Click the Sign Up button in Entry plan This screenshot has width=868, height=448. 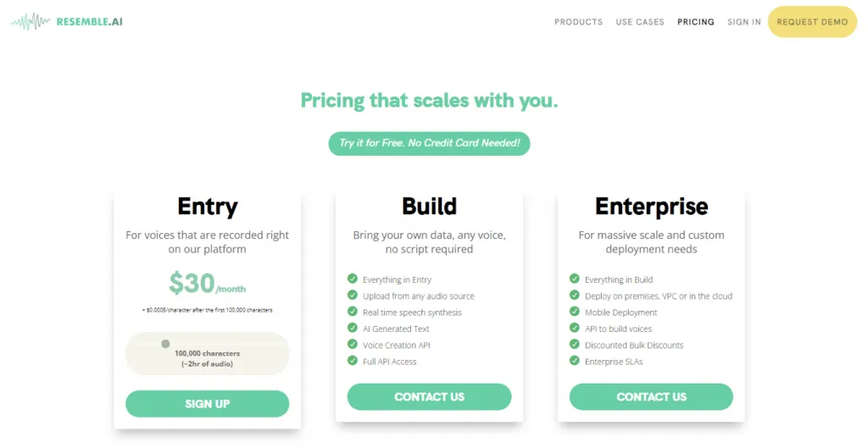(x=207, y=404)
